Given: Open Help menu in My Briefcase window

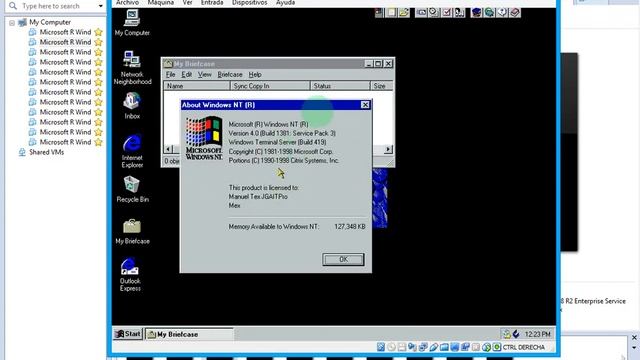Looking at the screenshot, I should pos(255,75).
